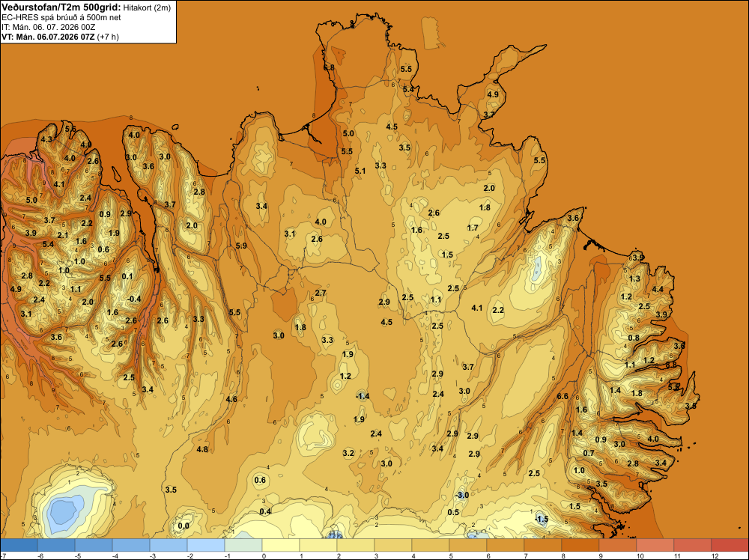
Task: Click the 0.0 temperature value on map
Action: click(184, 526)
